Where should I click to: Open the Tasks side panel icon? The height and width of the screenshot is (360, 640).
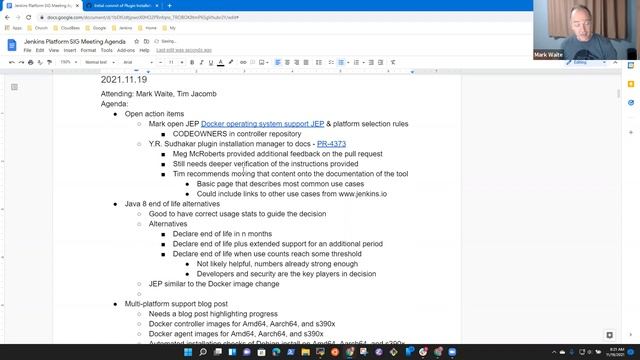click(631, 102)
